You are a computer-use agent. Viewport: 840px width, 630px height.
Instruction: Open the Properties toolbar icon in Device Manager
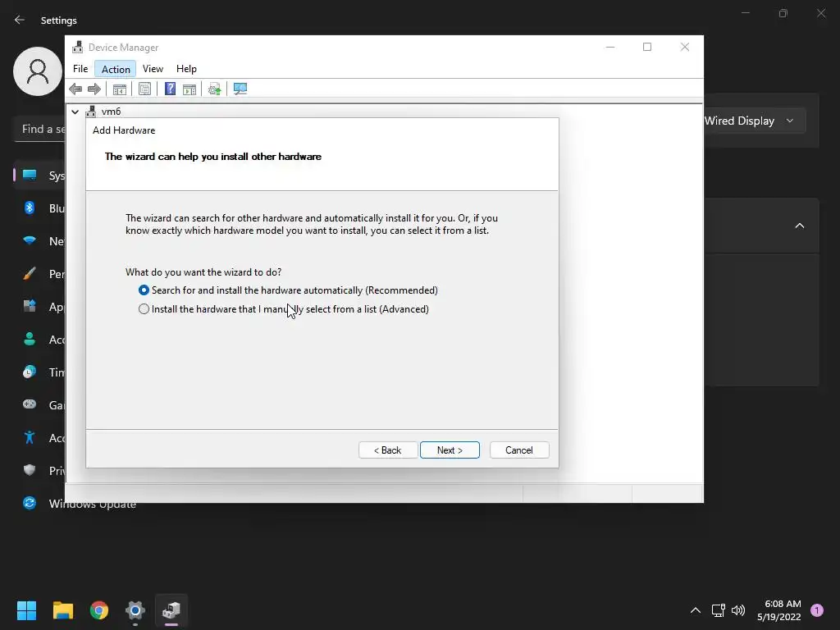point(144,89)
